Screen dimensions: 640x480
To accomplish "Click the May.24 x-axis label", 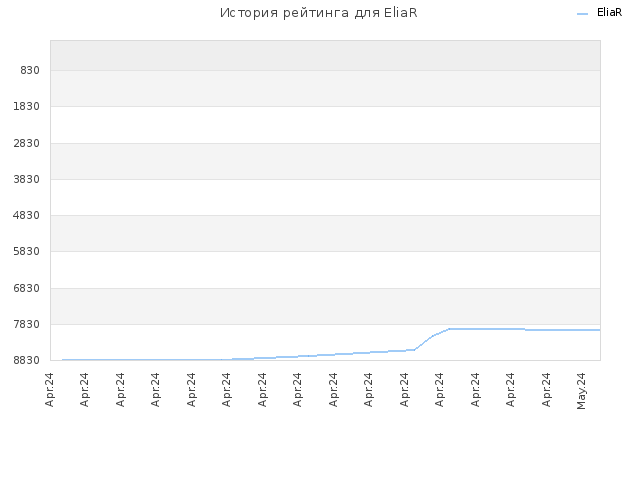I will [581, 391].
